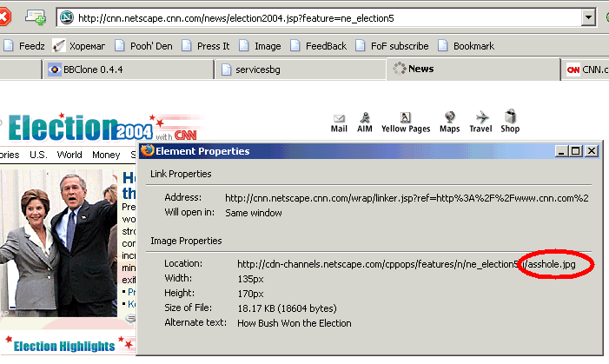Click the Netscape site icon in address bar
This screenshot has width=609, height=364.
67,18
